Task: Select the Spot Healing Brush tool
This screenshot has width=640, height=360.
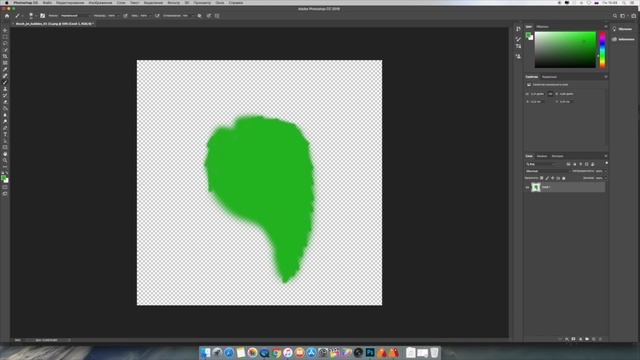Action: 5,76
